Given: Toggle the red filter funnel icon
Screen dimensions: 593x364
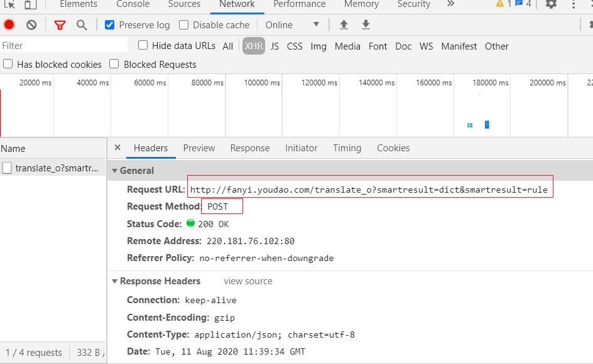Looking at the screenshot, I should point(60,25).
